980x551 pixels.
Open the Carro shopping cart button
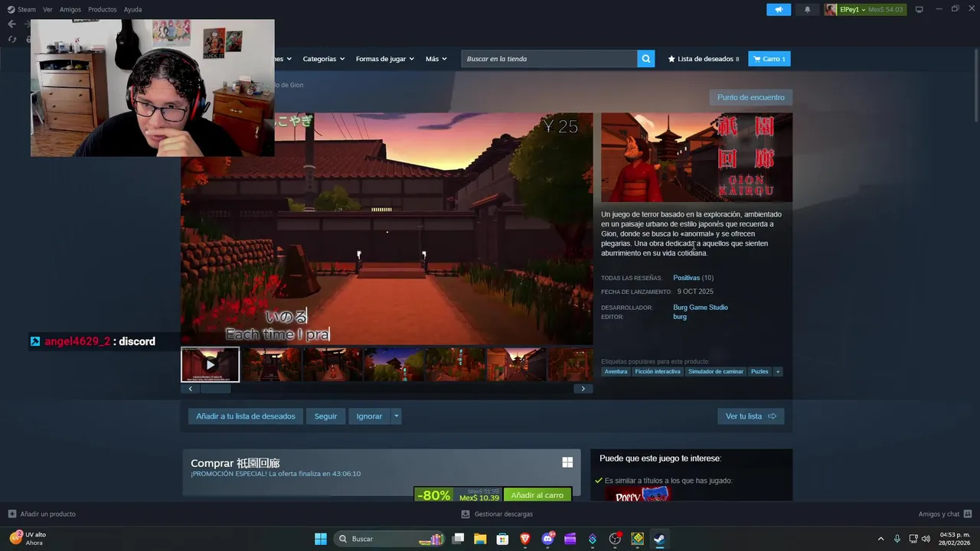769,59
